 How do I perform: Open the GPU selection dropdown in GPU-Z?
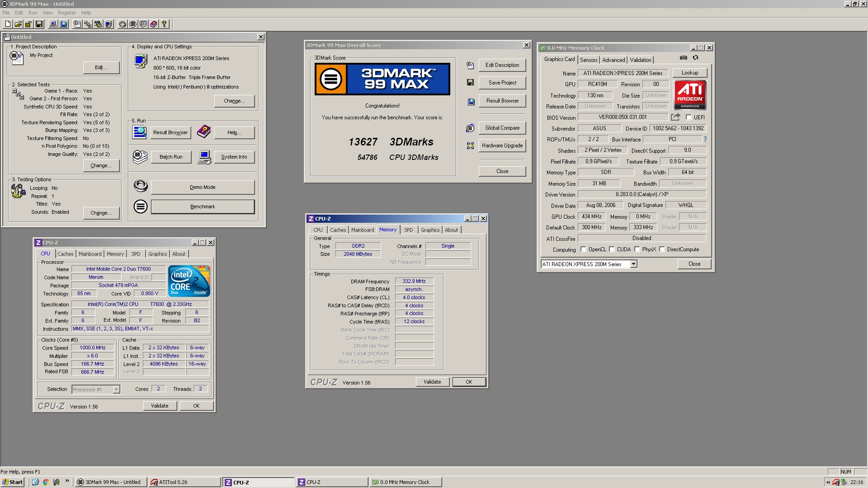point(633,264)
